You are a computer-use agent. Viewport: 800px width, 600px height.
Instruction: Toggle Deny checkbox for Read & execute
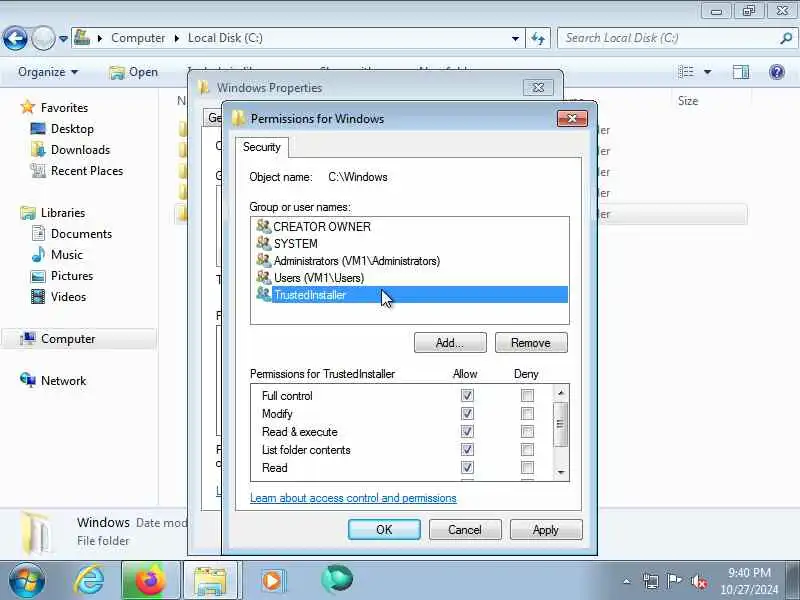coord(527,431)
